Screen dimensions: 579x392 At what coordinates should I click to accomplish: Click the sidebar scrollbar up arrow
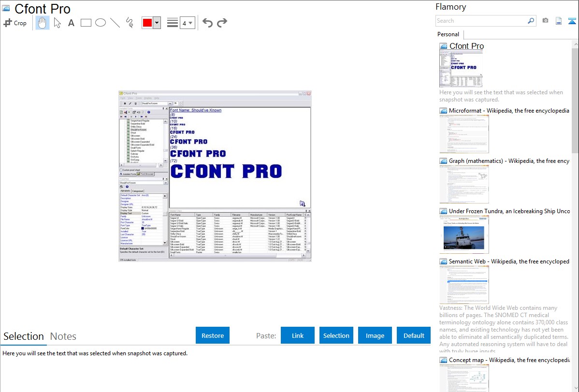[x=575, y=44]
